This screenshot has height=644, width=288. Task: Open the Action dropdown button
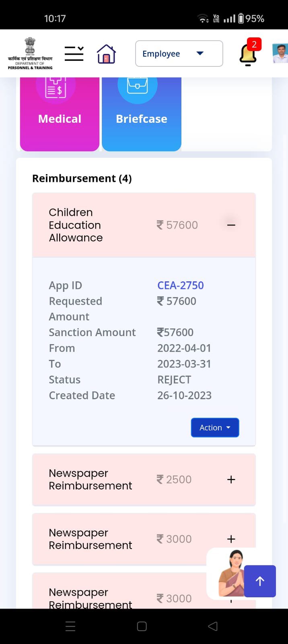pyautogui.click(x=215, y=427)
